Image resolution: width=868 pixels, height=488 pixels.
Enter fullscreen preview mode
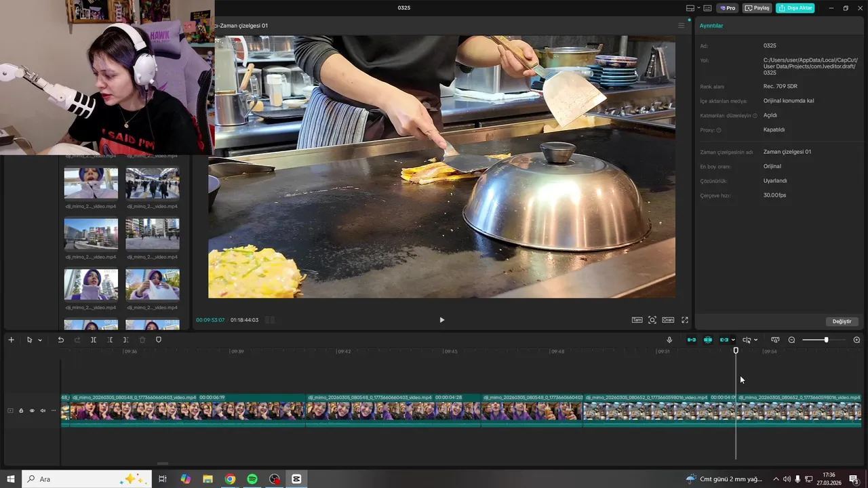point(685,320)
